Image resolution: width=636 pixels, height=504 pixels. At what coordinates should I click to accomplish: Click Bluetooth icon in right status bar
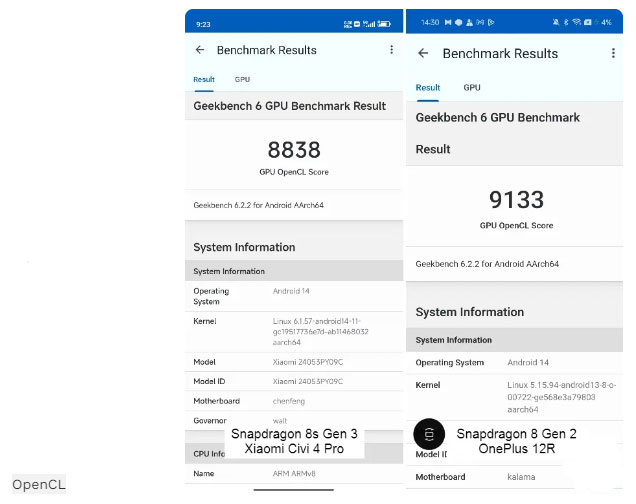pyautogui.click(x=566, y=22)
